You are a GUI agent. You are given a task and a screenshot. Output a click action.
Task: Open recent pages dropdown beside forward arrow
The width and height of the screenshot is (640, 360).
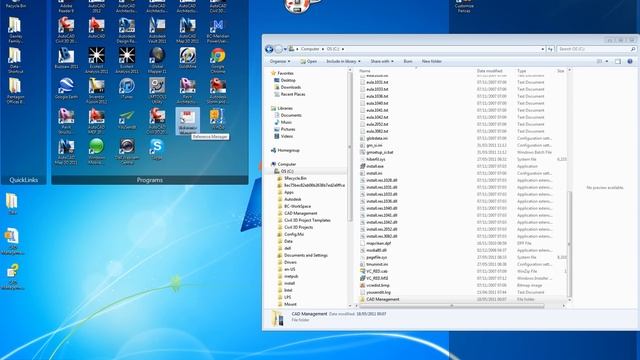click(285, 49)
